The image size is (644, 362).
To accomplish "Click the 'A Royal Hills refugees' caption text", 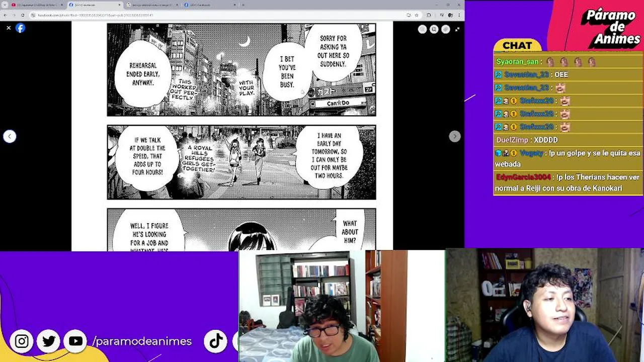I will [200, 158].
